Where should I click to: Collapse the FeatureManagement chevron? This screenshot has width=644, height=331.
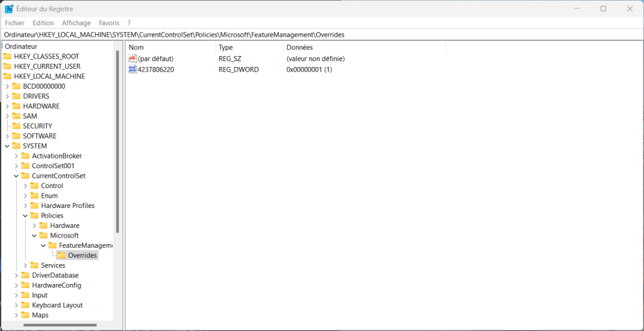[43, 245]
